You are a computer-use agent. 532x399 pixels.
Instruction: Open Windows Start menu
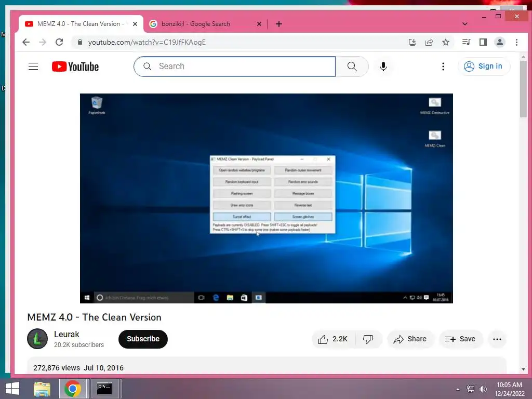coord(12,389)
